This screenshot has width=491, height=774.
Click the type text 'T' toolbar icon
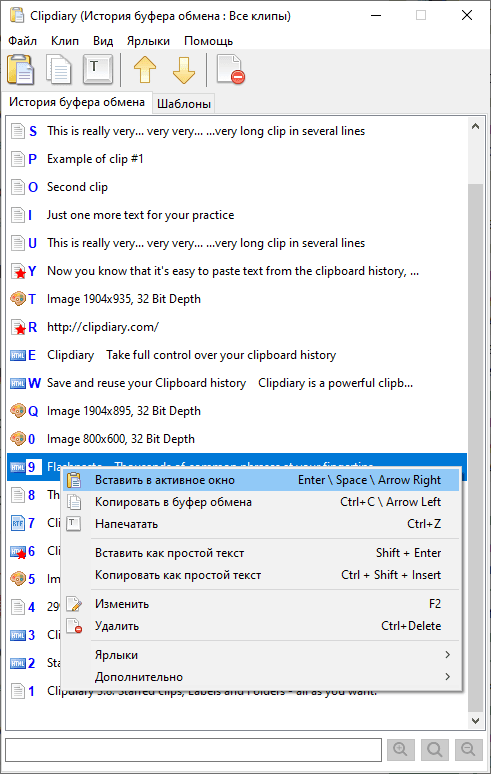(98, 69)
